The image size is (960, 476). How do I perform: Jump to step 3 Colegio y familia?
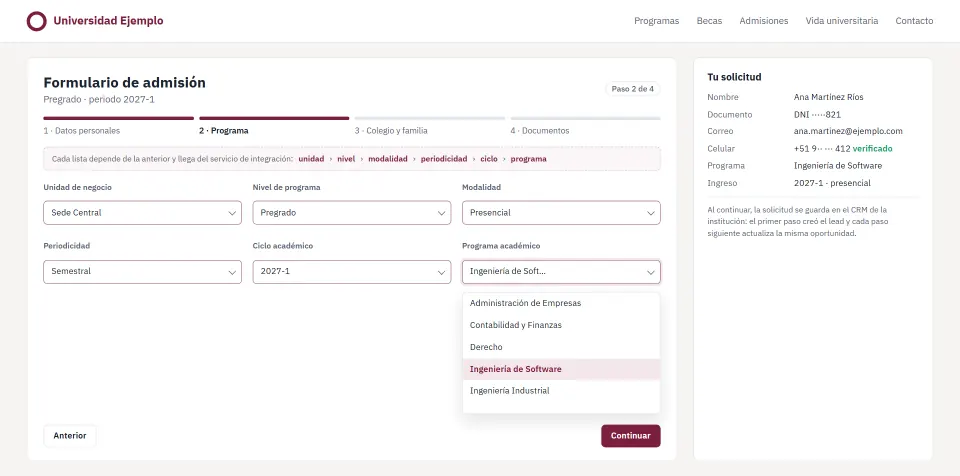click(x=391, y=130)
